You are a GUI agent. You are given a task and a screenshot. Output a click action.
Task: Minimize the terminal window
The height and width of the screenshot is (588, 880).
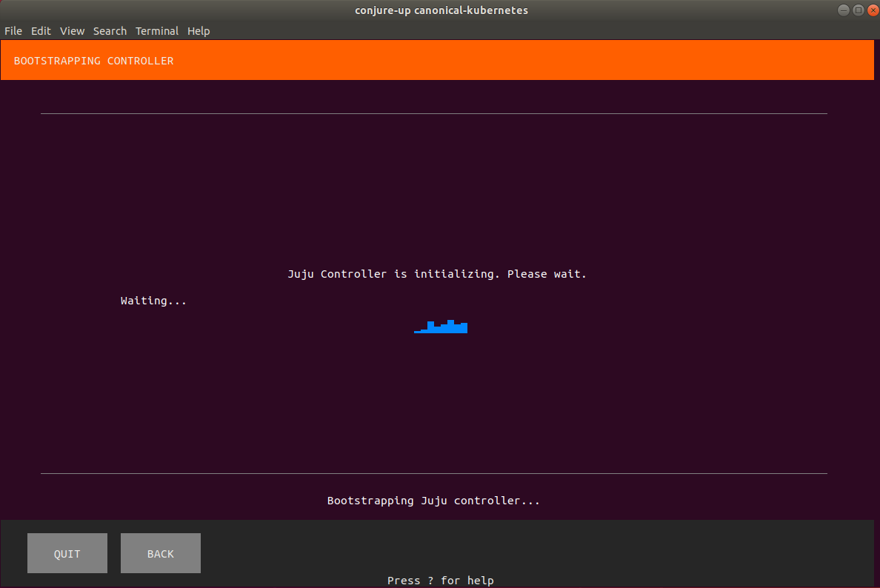click(x=844, y=10)
